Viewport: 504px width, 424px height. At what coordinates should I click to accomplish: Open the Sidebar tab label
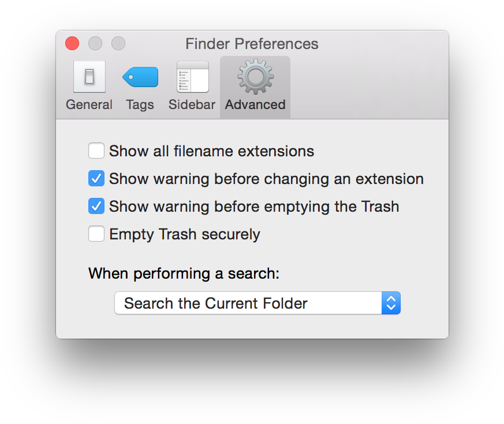pyautogui.click(x=192, y=105)
